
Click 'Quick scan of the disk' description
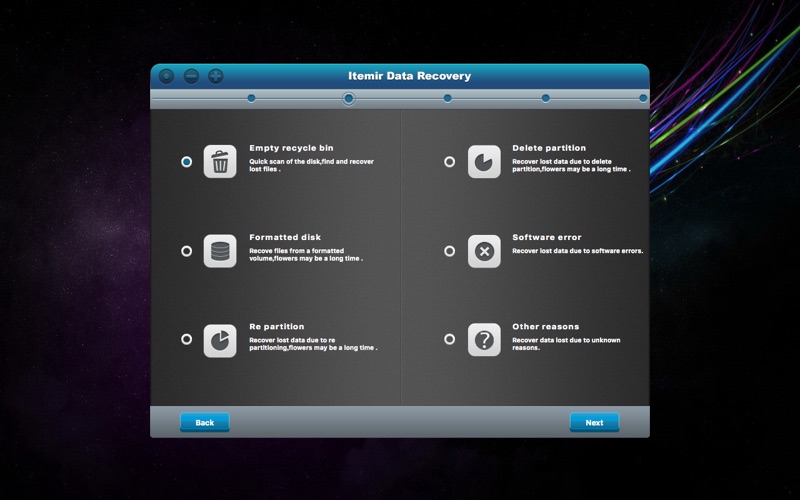click(x=311, y=165)
